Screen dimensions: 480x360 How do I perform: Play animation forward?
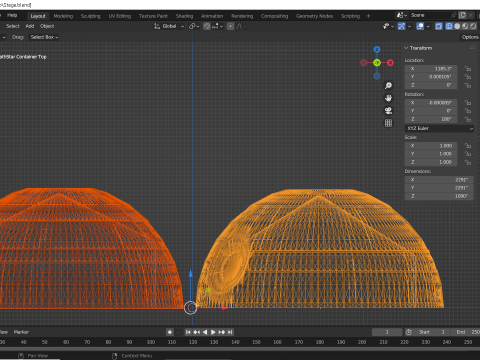[x=213, y=332]
